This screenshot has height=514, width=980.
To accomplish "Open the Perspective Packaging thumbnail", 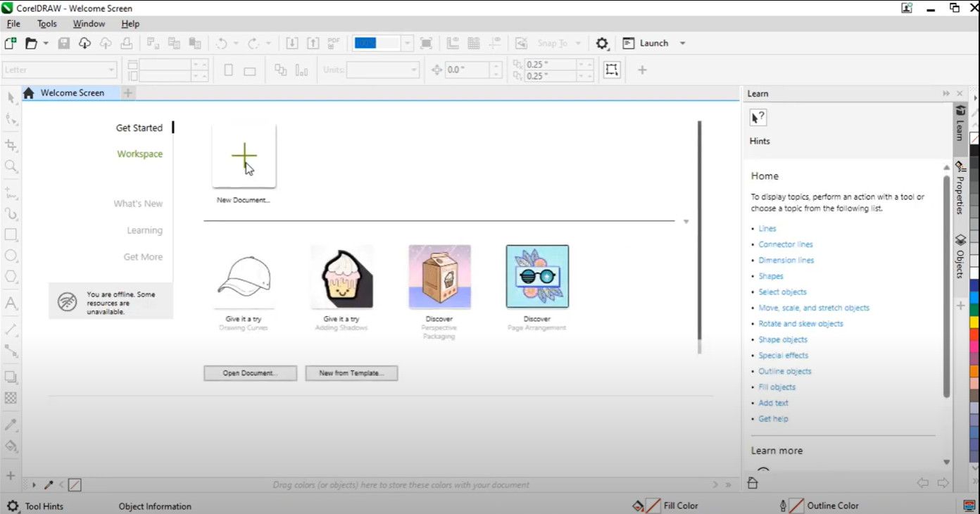I will [439, 277].
